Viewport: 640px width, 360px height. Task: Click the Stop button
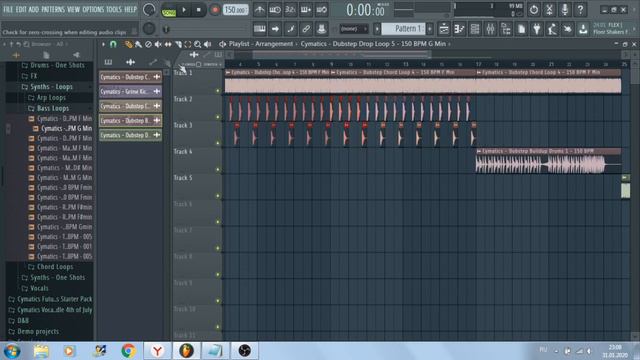pyautogui.click(x=199, y=10)
